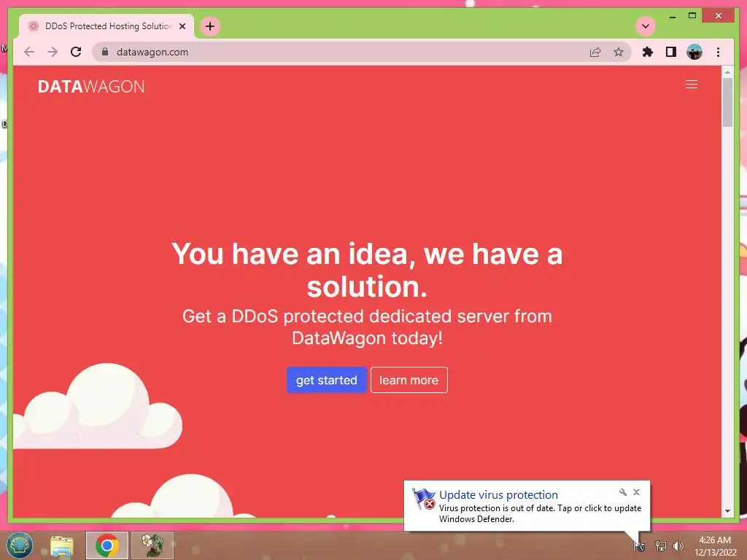Screen dimensions: 747x560
Task: Reload the datawagon.com page
Action: (x=76, y=52)
